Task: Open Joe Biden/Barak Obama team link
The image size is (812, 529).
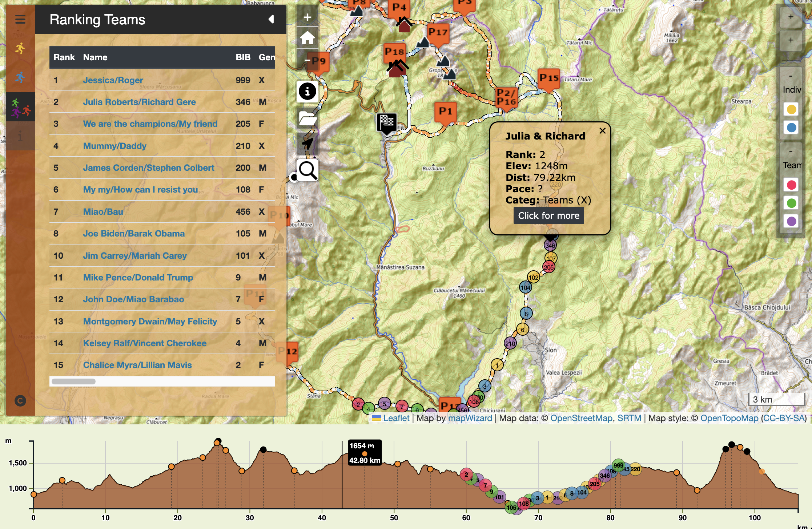Action: pyautogui.click(x=134, y=234)
